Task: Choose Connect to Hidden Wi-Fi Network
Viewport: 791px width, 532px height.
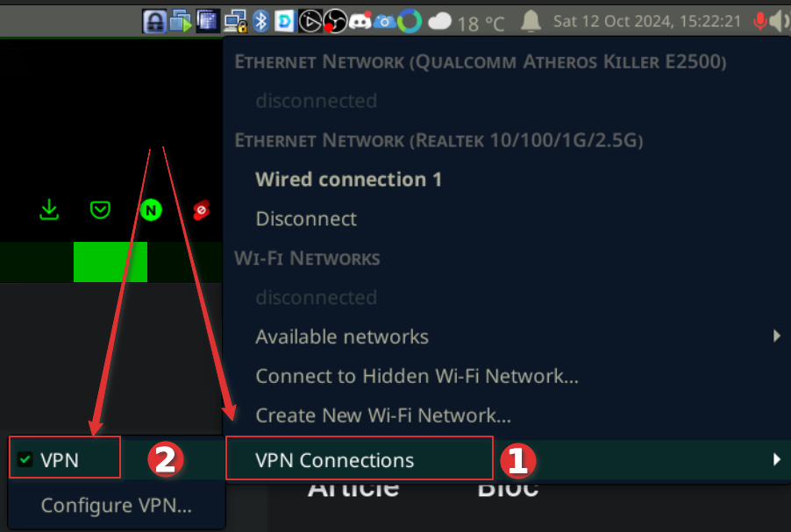Action: click(x=417, y=376)
